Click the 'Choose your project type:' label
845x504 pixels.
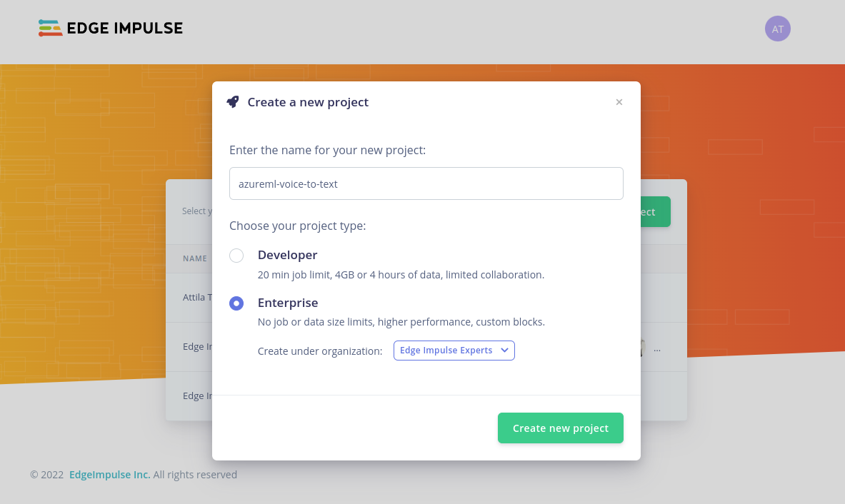tap(297, 226)
